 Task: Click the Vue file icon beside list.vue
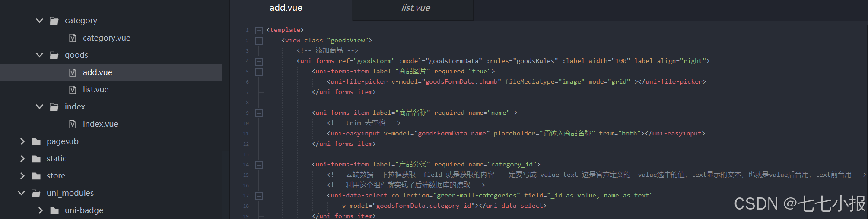[73, 90]
